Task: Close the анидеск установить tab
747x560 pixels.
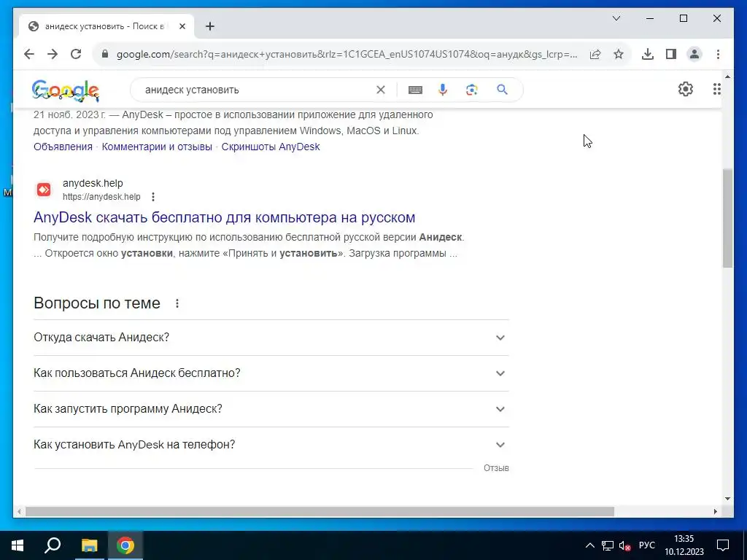Action: point(182,26)
